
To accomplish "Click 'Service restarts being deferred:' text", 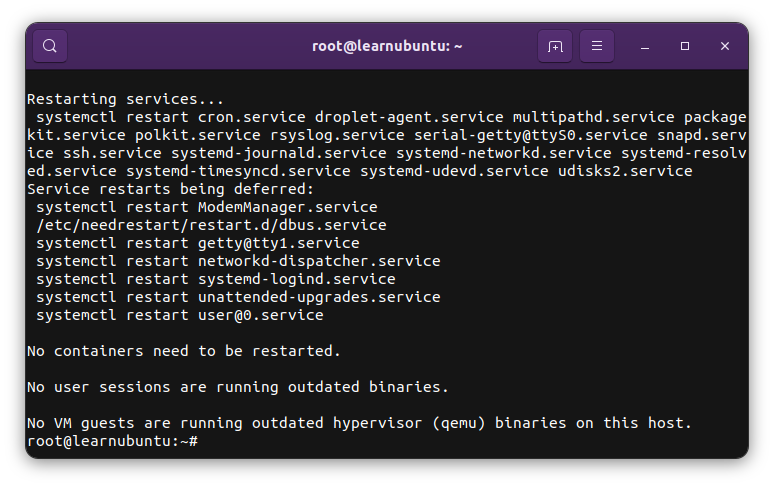I will pyautogui.click(x=170, y=189).
